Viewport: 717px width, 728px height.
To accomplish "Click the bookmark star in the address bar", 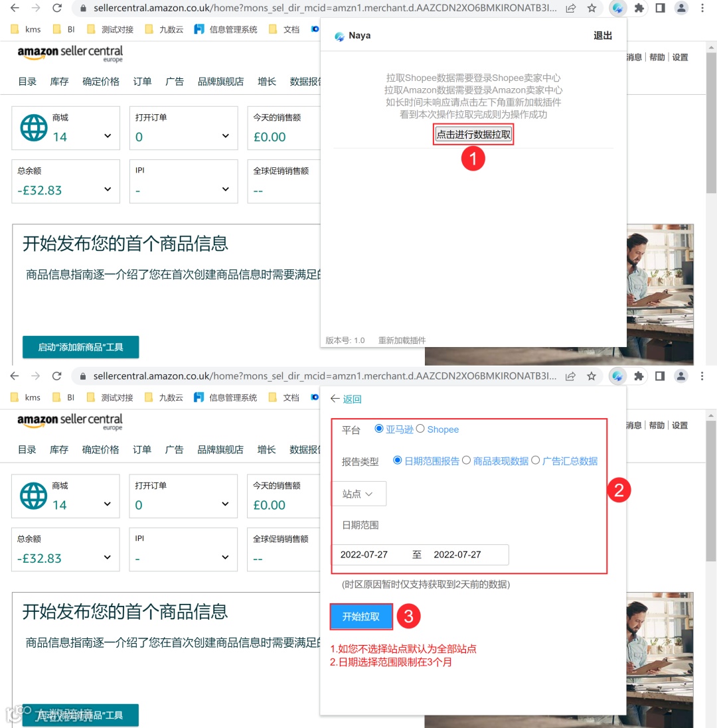I will tap(591, 8).
